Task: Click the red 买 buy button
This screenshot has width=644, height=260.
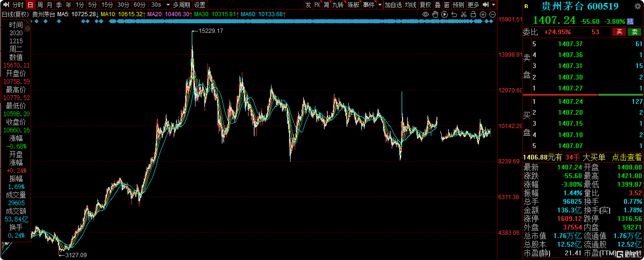Action: tap(619, 32)
